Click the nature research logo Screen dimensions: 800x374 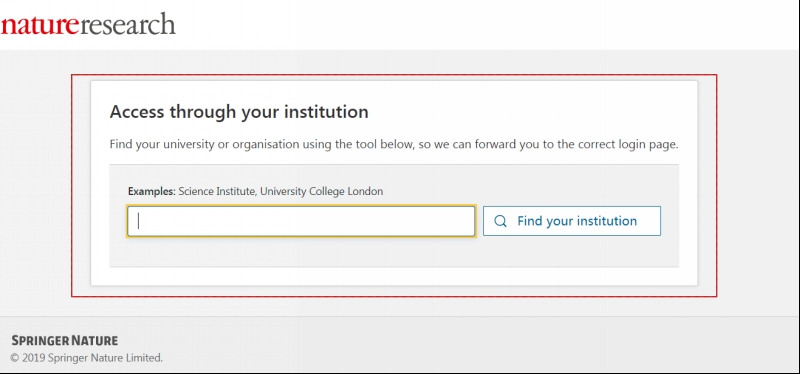click(88, 24)
